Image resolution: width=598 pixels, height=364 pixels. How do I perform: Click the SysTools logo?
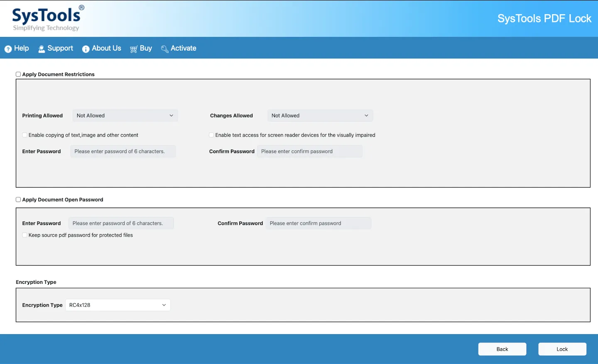48,18
